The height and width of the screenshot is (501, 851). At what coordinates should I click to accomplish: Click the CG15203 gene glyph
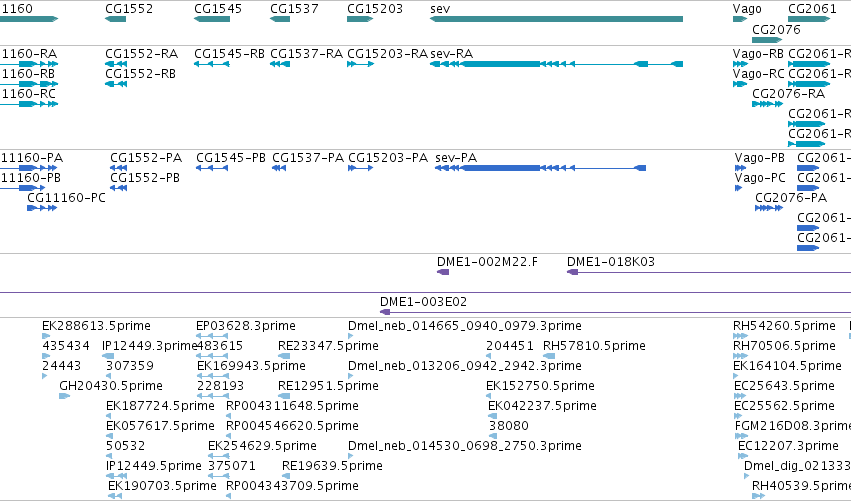click(360, 19)
